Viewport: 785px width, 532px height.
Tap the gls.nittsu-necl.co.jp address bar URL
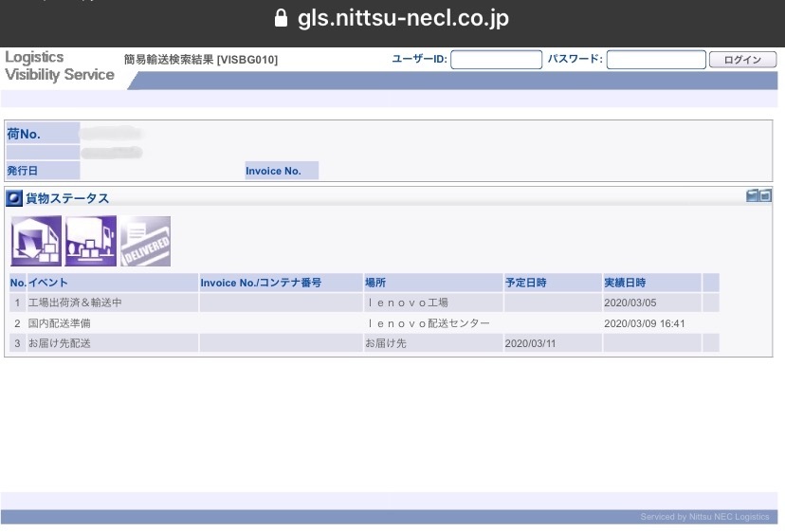coord(403,19)
